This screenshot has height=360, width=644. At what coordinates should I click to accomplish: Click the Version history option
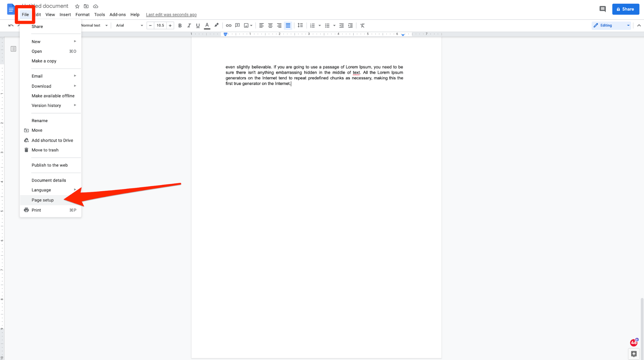(46, 105)
